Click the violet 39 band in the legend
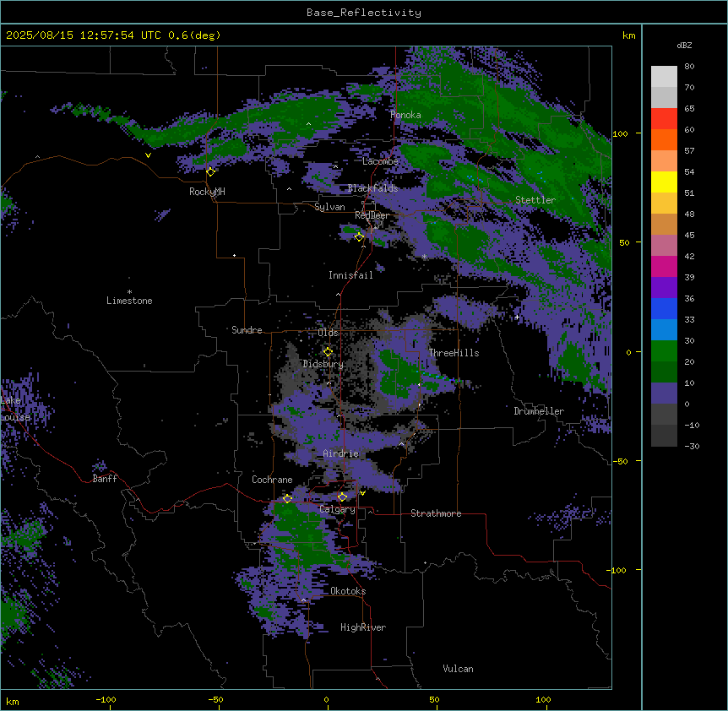The image size is (728, 711). [x=664, y=288]
